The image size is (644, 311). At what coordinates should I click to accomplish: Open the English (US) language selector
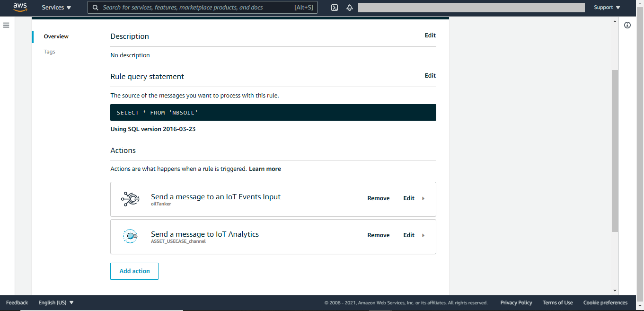56,302
